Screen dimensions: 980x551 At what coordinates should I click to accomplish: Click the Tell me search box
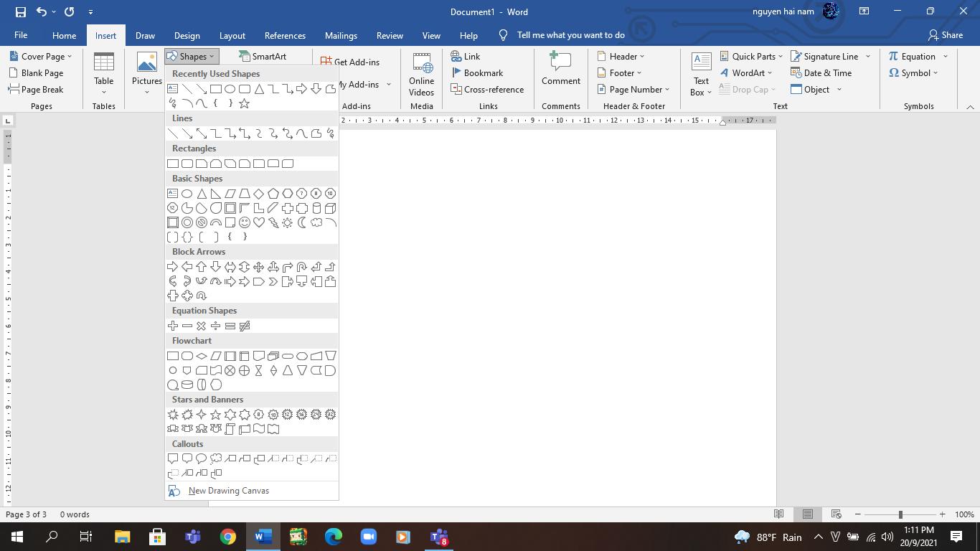[x=570, y=35]
